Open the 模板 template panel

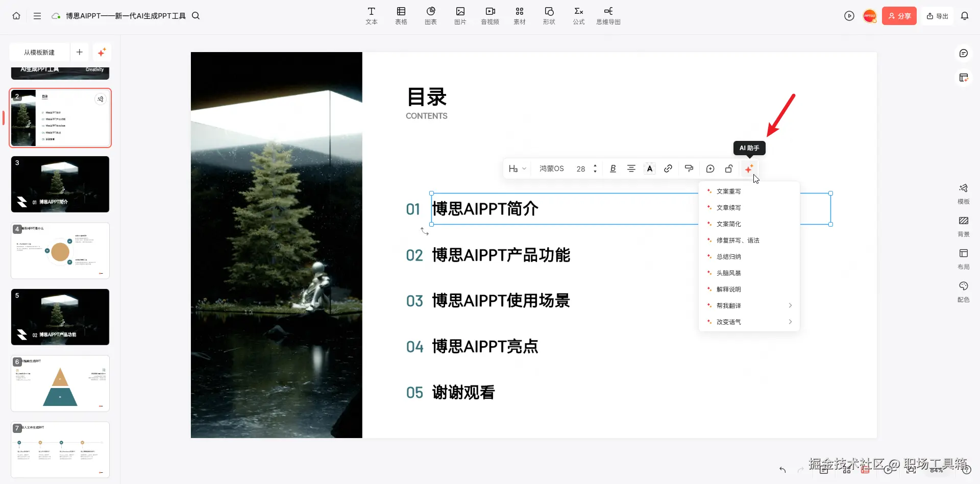pos(964,194)
